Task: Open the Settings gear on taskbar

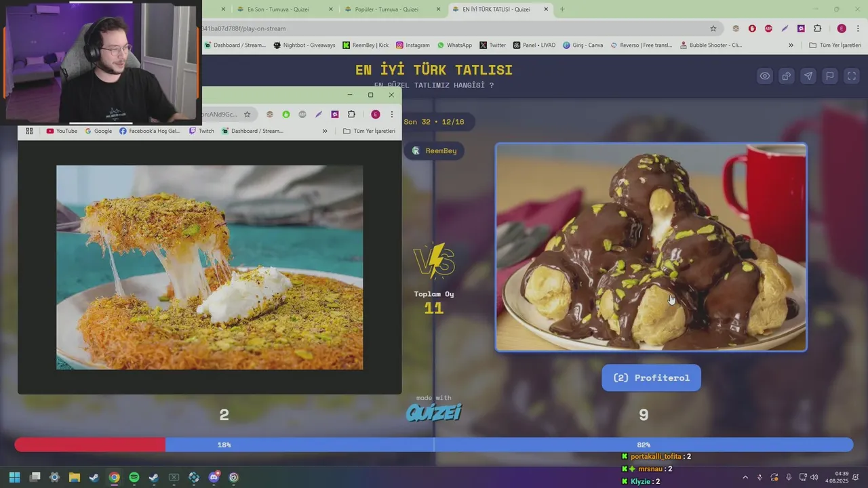Action: (55, 477)
